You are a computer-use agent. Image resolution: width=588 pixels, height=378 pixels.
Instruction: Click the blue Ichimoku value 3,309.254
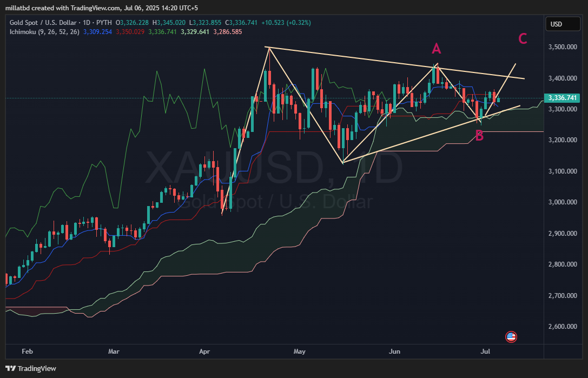click(x=97, y=32)
